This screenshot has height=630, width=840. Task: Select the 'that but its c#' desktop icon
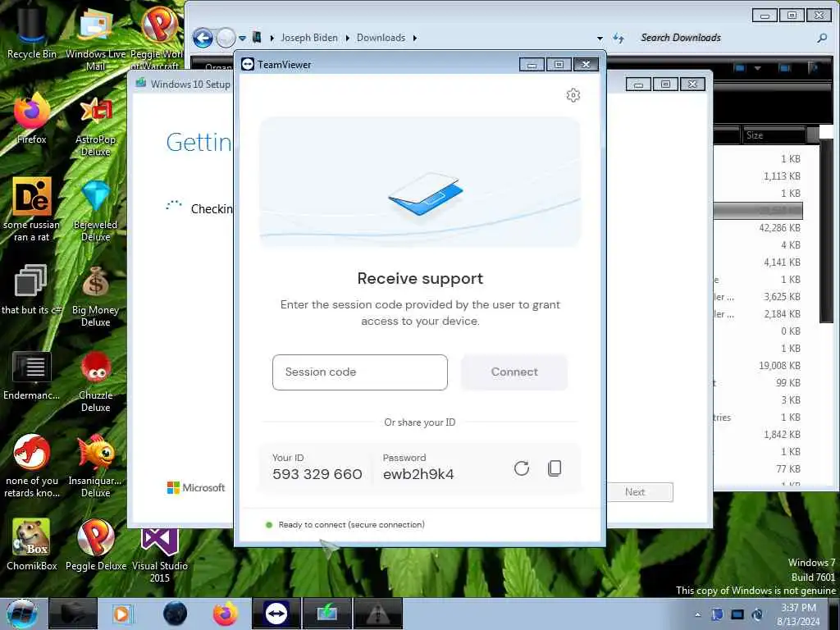31,290
